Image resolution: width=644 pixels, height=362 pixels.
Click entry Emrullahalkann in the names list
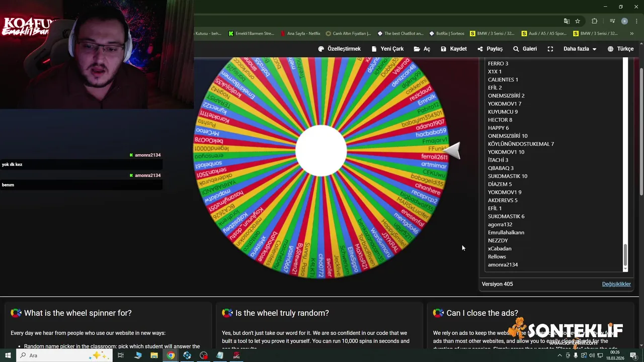[x=506, y=232]
